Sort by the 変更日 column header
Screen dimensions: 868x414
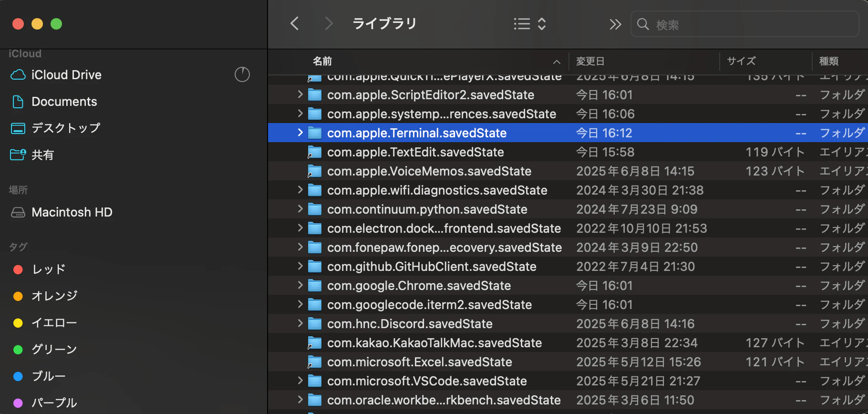click(590, 61)
